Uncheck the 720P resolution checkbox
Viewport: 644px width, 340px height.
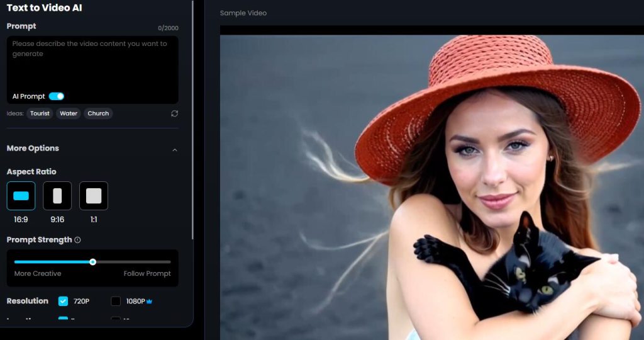click(x=63, y=301)
